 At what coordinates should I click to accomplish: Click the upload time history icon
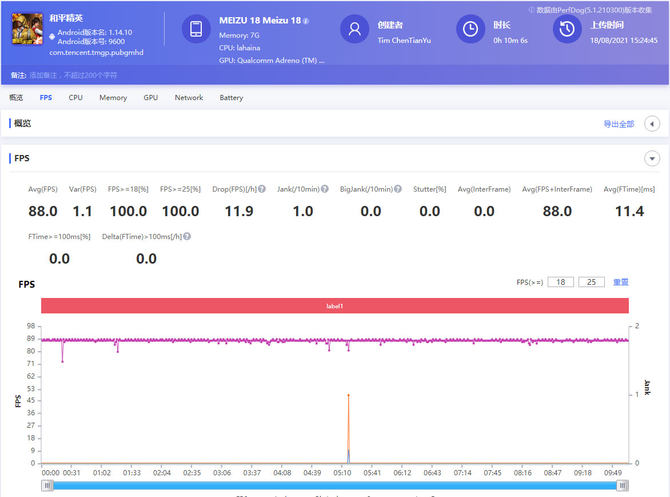[x=567, y=30]
